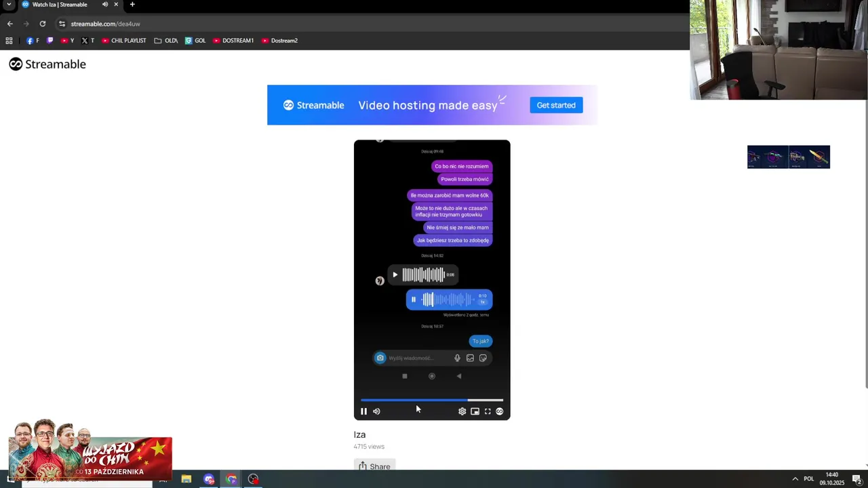Open the Facebook F bookmark
Viewport: 868px width, 488px height.
tap(33, 41)
